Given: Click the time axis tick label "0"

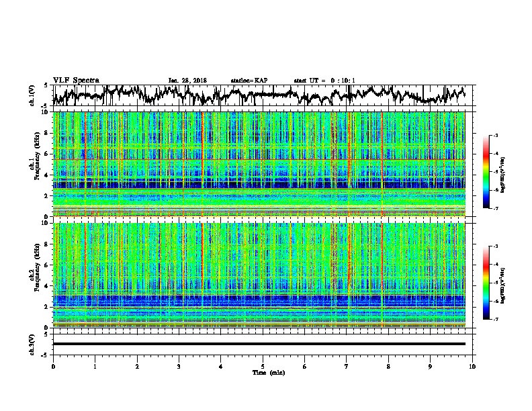Looking at the screenshot, I should coord(53,367).
